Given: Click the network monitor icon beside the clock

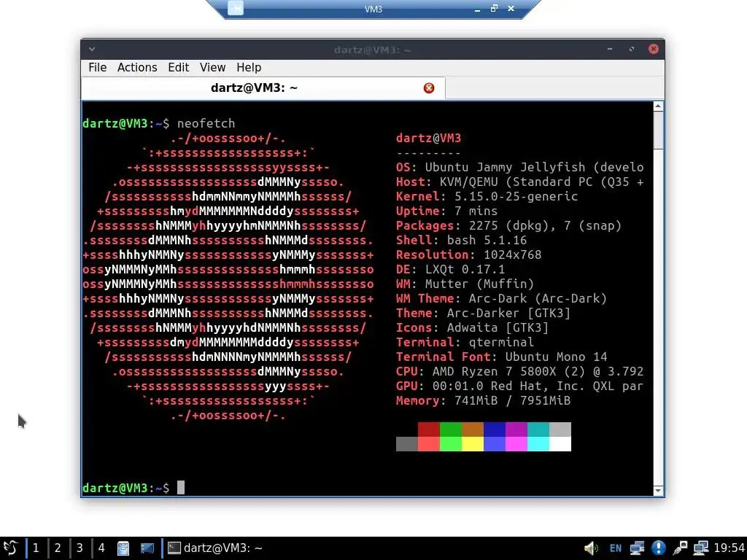Looking at the screenshot, I should (x=701, y=548).
